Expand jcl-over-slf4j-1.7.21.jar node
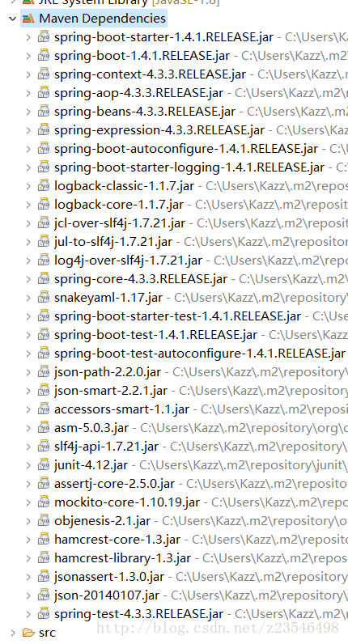348x644 pixels. click(28, 223)
